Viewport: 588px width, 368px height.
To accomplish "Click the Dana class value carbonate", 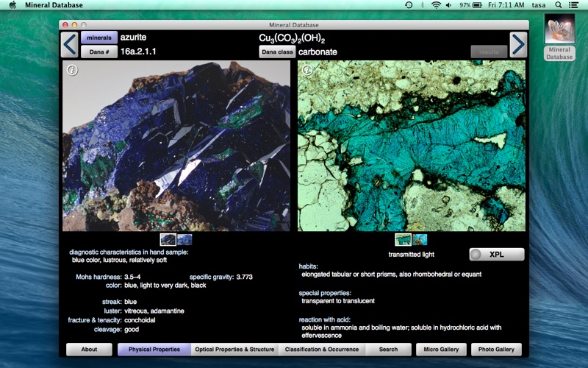I will [x=318, y=52].
